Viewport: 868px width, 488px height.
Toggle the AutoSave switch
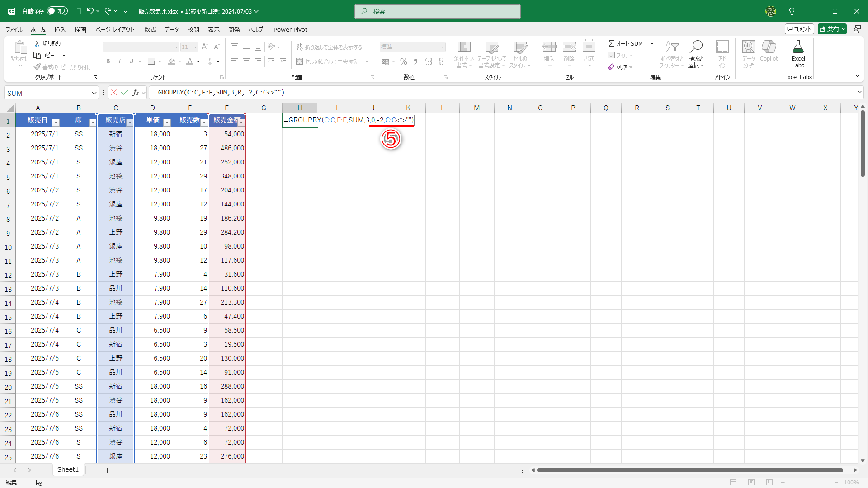pyautogui.click(x=57, y=11)
